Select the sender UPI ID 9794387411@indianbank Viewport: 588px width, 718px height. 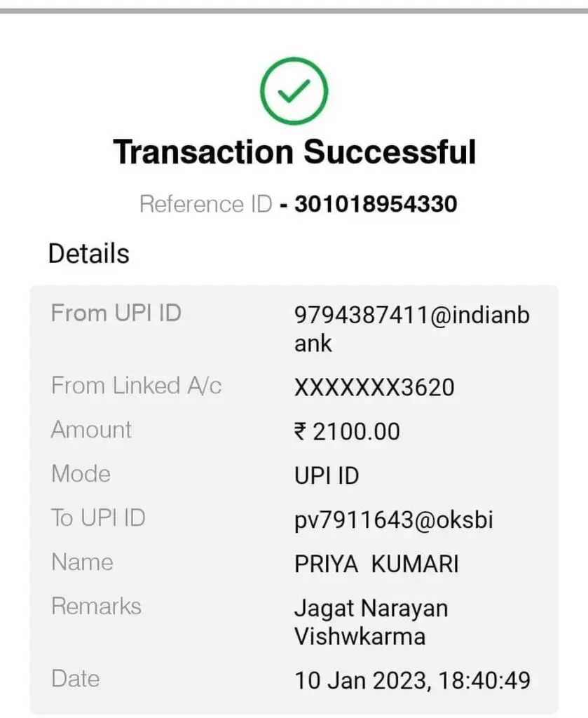411,328
